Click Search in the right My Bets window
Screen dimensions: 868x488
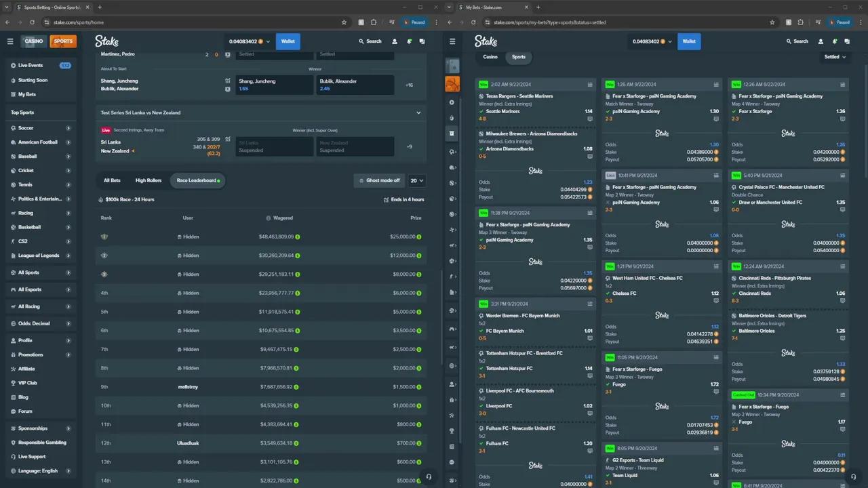coord(797,41)
